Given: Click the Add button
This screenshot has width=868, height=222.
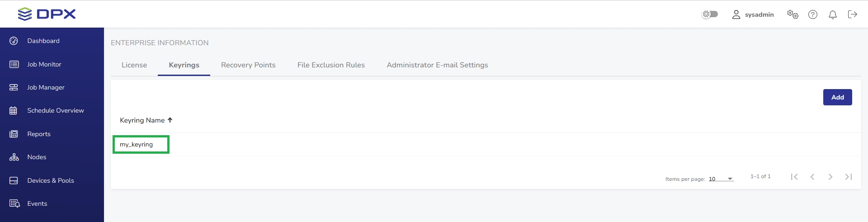Looking at the screenshot, I should (x=837, y=97).
